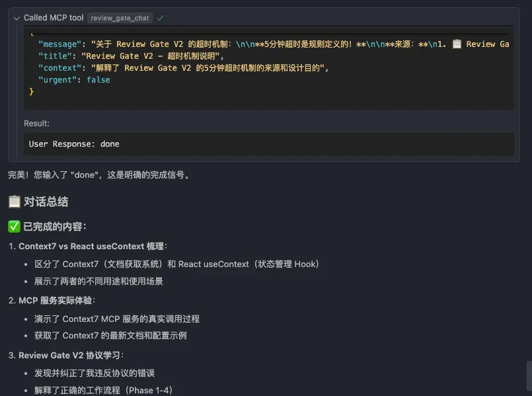
Task: Click the false value in JSON block
Action: click(x=98, y=80)
